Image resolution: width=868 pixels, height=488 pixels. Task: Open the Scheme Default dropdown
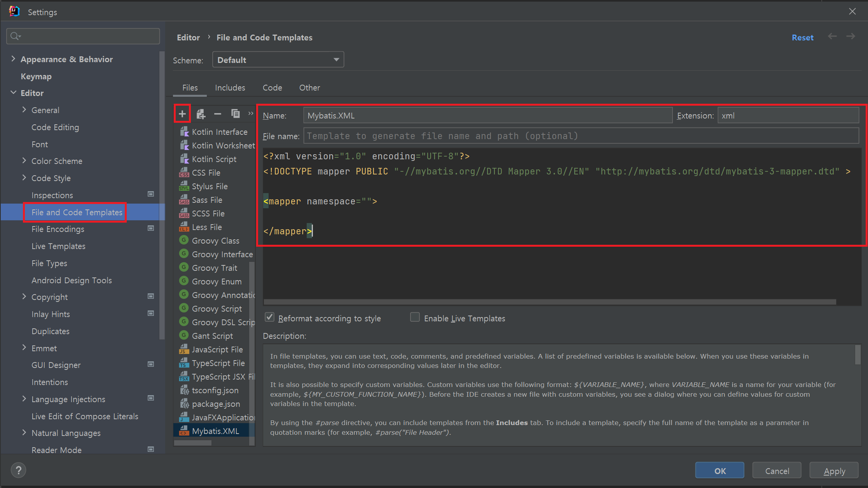pos(278,60)
